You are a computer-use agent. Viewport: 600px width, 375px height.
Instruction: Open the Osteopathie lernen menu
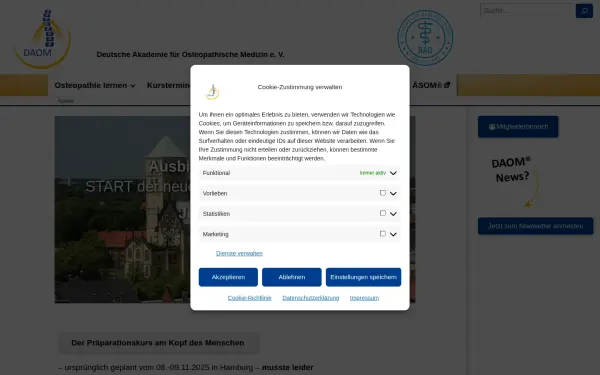[95, 85]
